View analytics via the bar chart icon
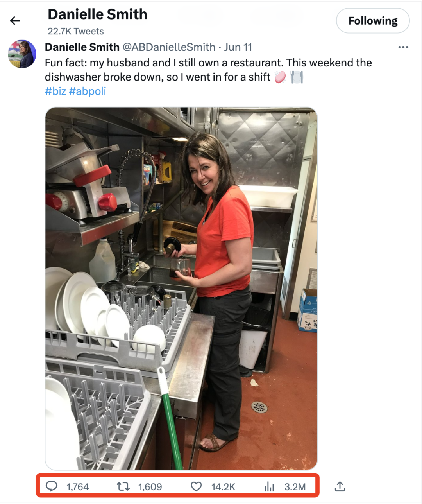This screenshot has height=504, width=422. tap(269, 486)
